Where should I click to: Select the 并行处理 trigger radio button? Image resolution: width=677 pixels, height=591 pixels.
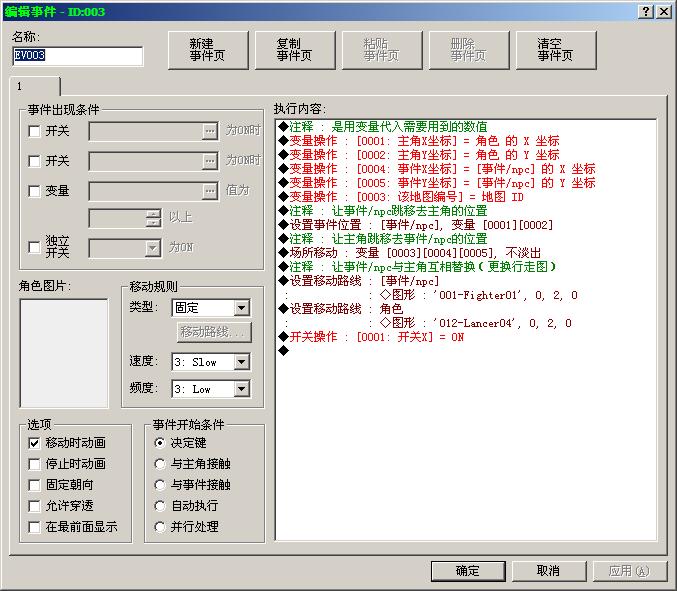point(160,527)
